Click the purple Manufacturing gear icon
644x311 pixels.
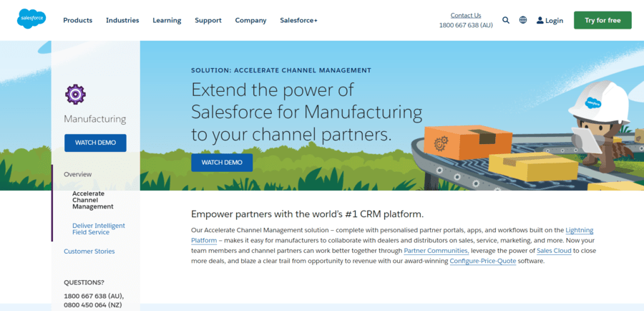(x=75, y=94)
